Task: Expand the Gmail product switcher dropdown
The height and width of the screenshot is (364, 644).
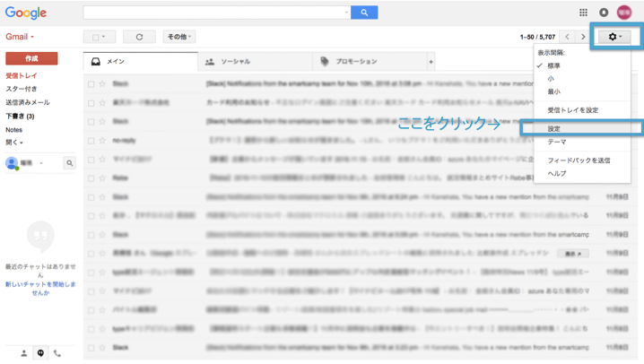Action: point(20,37)
